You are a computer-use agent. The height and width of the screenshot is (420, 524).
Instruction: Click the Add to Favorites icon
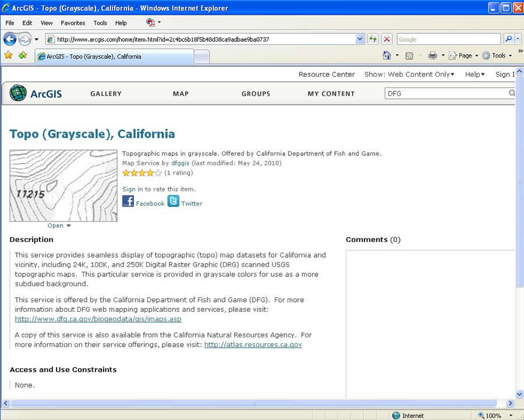tap(23, 55)
